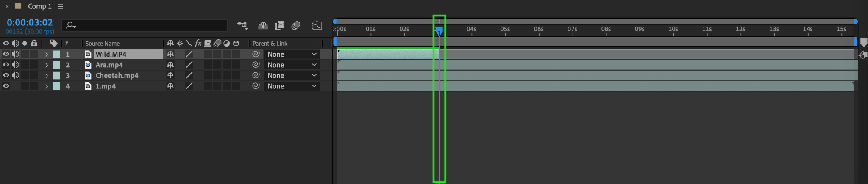Image resolution: width=868 pixels, height=184 pixels.
Task: Click in the layer search field
Action: (144, 25)
